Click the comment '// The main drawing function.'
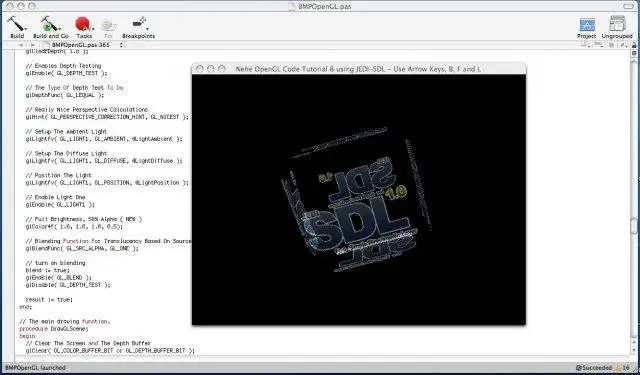This screenshot has height=375, width=640. pyautogui.click(x=64, y=322)
